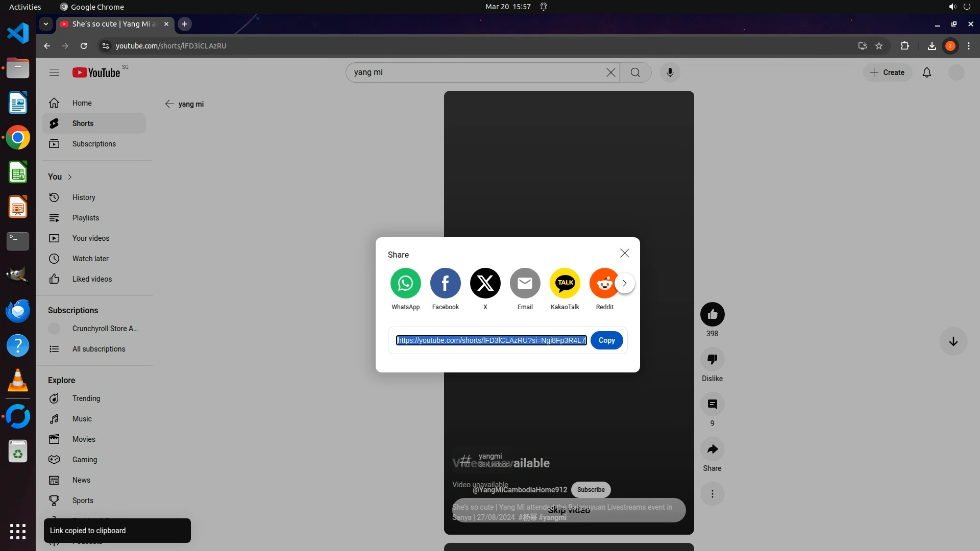
Task: Open YouTube notifications bell
Action: click(926, 72)
